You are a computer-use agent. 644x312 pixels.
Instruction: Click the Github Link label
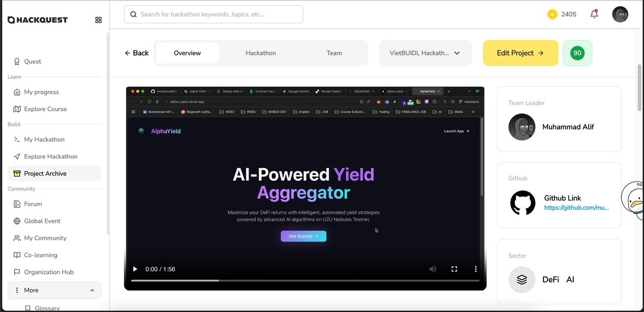coord(562,198)
